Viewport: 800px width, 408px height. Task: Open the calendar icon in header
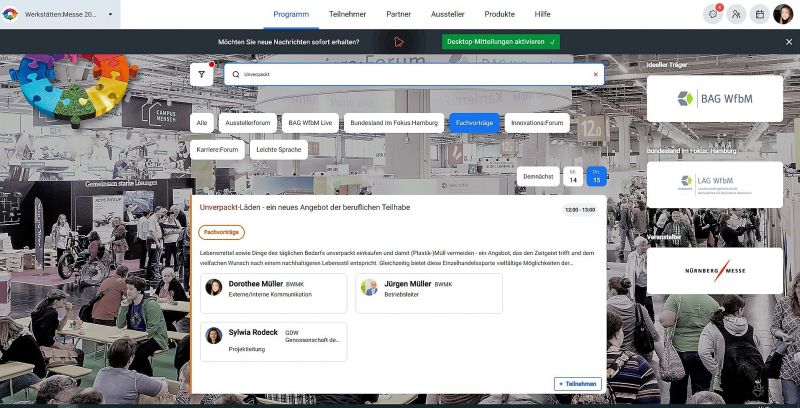click(x=760, y=14)
